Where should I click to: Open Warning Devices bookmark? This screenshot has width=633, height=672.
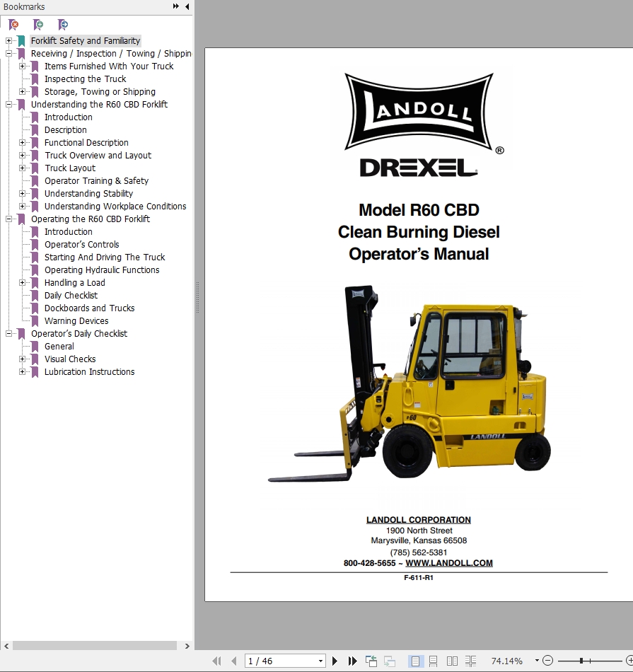point(76,321)
